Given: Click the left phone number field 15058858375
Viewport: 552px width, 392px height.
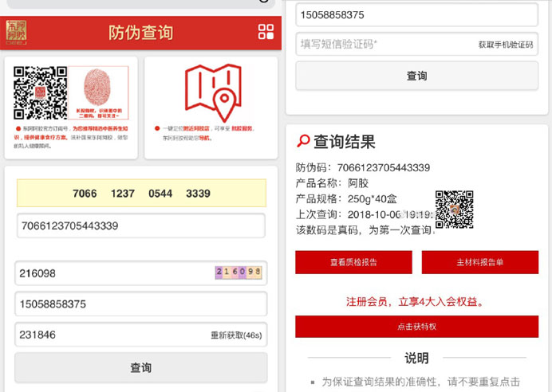Looking at the screenshot, I should click(141, 304).
